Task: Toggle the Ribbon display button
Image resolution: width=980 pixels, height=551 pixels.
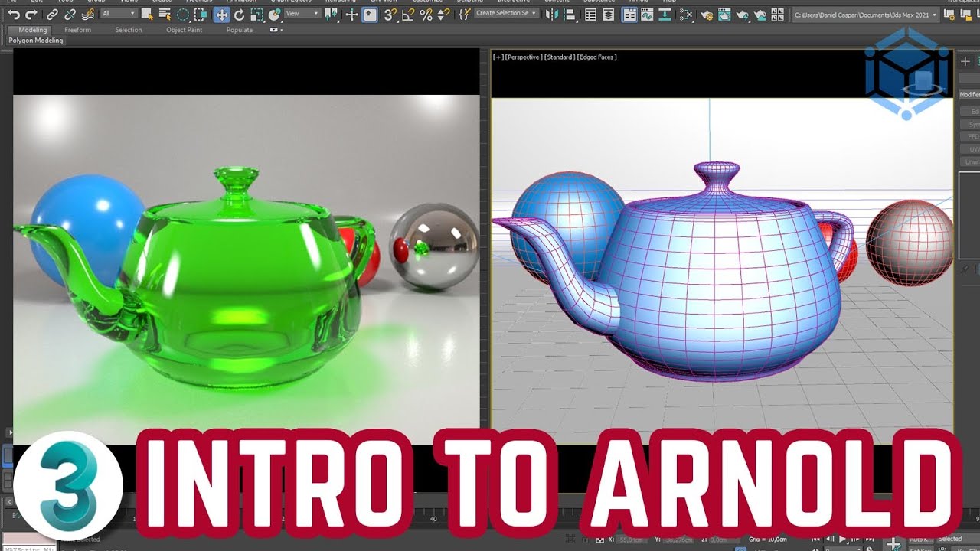Action: 629,15
